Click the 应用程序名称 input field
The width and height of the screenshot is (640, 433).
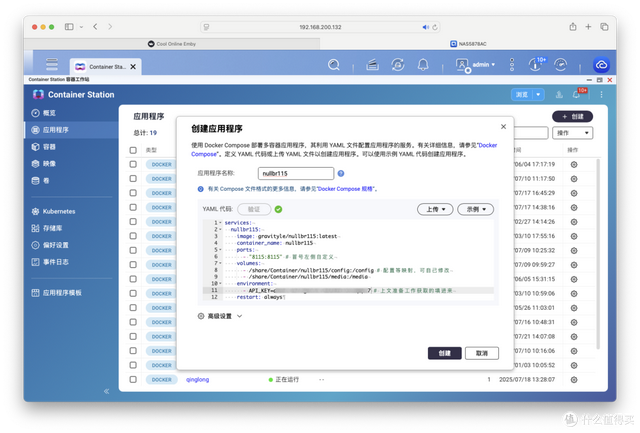296,173
